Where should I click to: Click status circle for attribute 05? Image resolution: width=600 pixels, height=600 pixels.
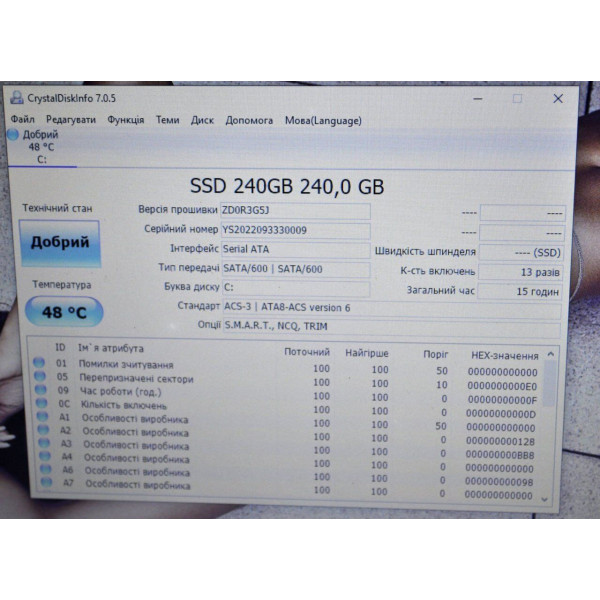point(40,376)
